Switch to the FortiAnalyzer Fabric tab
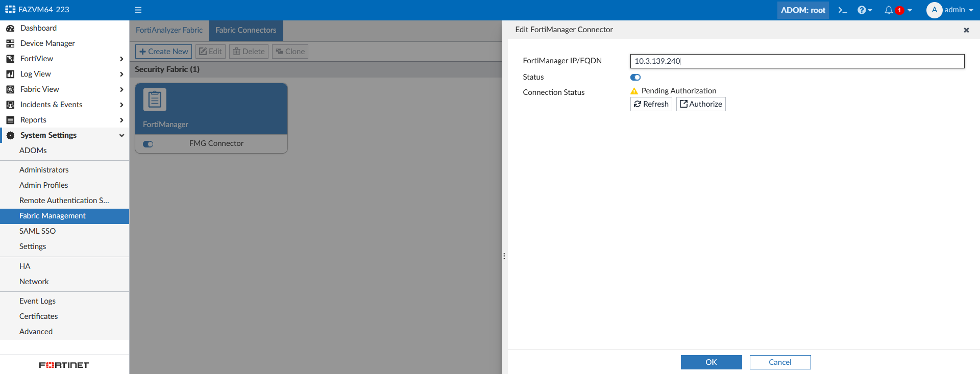This screenshot has height=374, width=980. click(x=169, y=30)
